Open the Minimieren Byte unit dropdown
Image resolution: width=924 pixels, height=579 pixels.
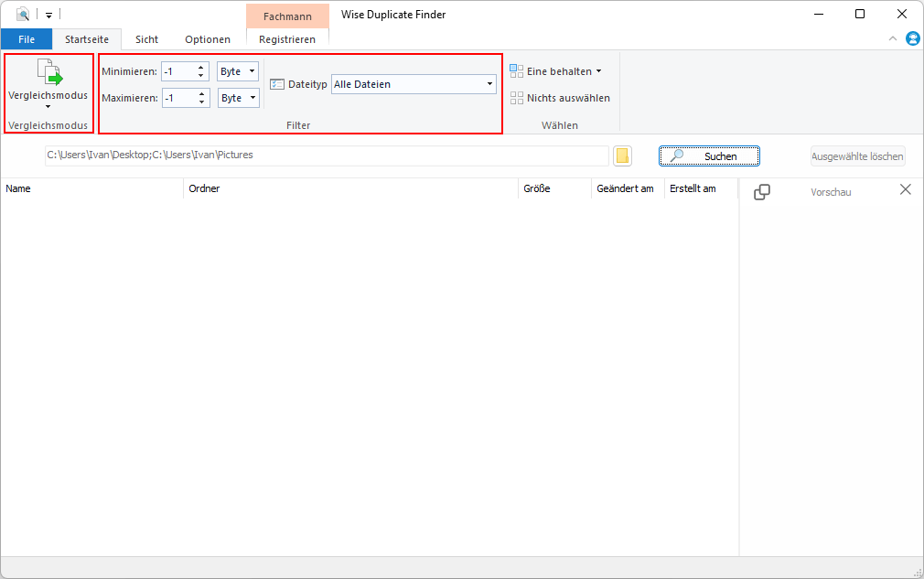[x=238, y=71]
